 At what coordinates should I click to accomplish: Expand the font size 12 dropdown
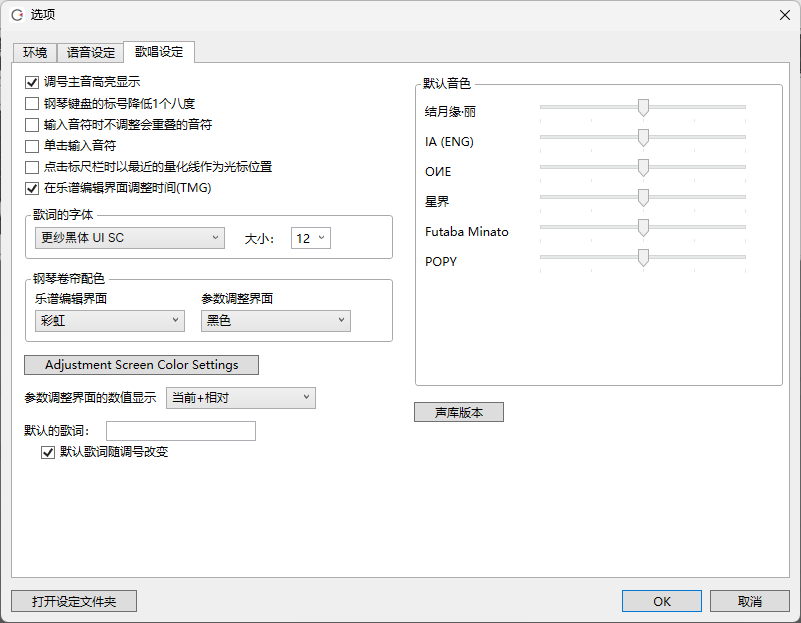(x=310, y=238)
